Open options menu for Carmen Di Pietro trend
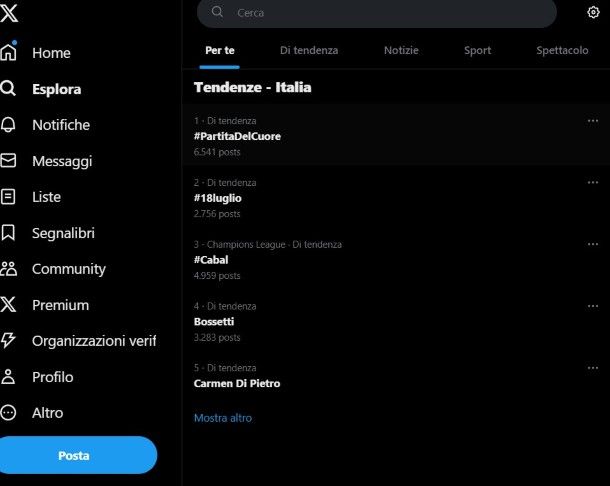The width and height of the screenshot is (610, 486). click(x=592, y=368)
